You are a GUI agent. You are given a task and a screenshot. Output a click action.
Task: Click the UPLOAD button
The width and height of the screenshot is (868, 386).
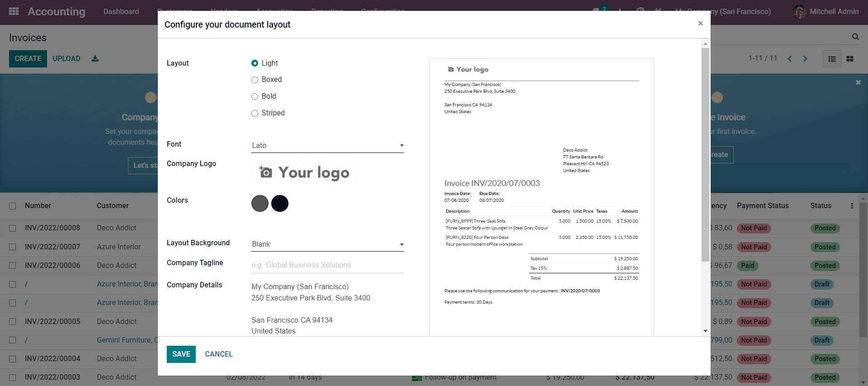[66, 59]
